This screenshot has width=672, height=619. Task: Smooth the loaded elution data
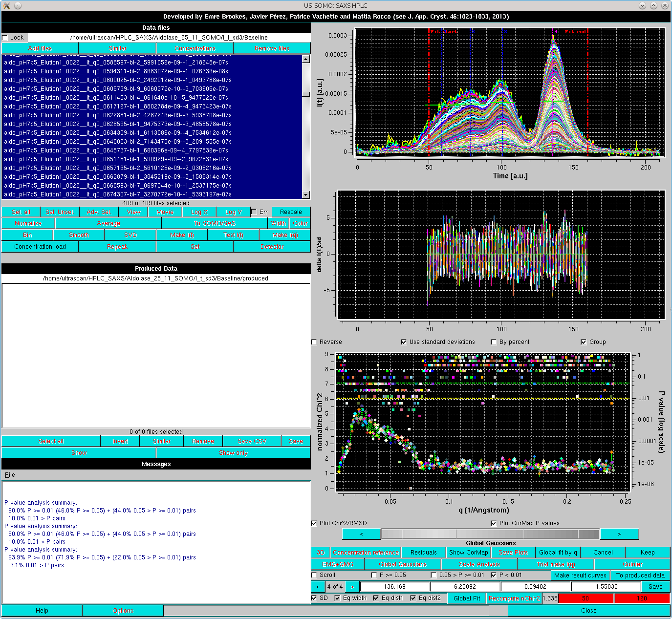(78, 235)
